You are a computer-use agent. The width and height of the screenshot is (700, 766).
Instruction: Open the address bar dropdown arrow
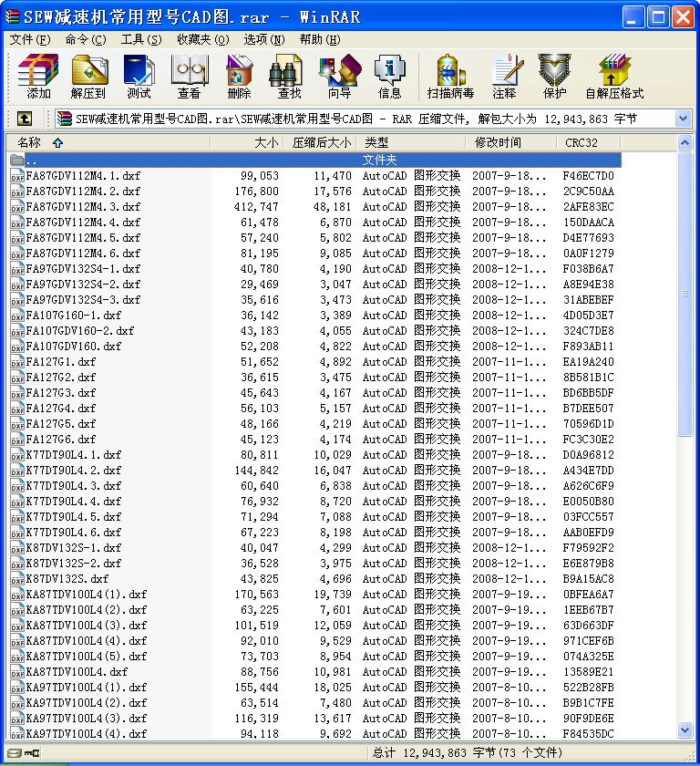click(683, 119)
